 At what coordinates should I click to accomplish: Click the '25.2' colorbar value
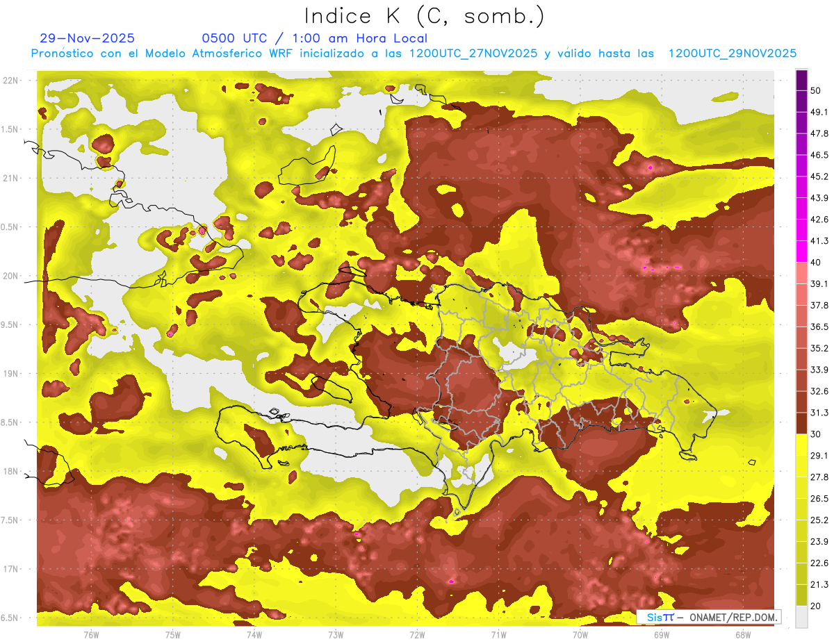tap(819, 520)
